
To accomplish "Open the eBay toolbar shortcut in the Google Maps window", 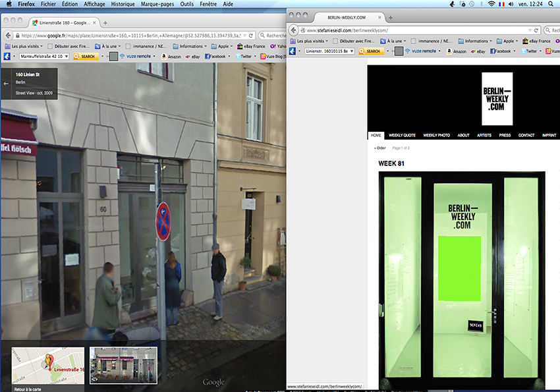I will [x=192, y=57].
